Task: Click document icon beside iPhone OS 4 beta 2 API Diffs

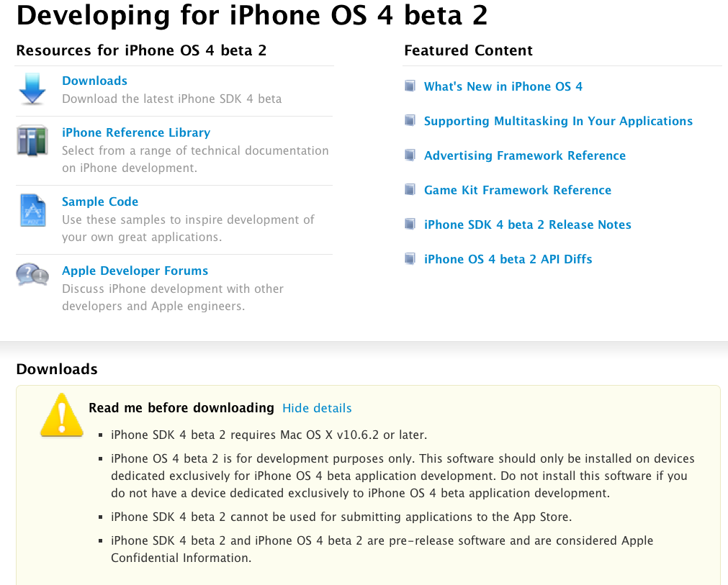Action: point(410,259)
